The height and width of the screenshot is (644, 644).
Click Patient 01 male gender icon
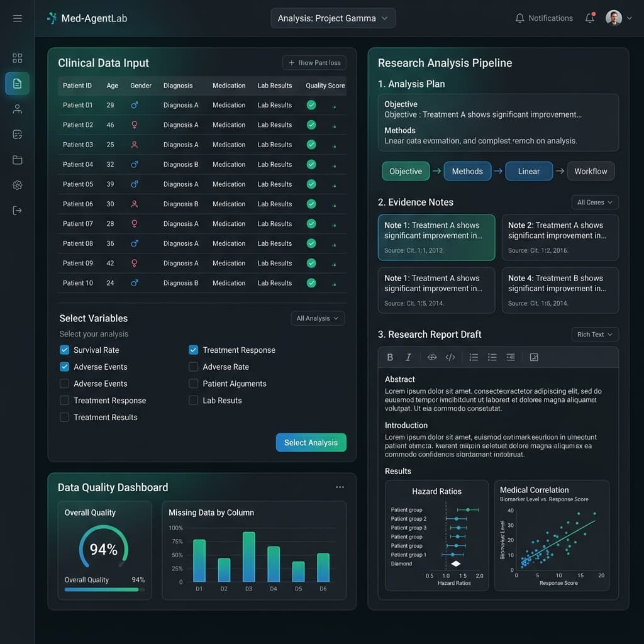(135, 105)
